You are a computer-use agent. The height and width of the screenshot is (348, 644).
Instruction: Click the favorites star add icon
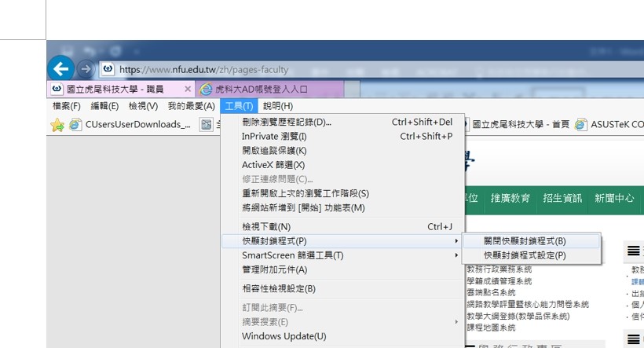tap(57, 125)
